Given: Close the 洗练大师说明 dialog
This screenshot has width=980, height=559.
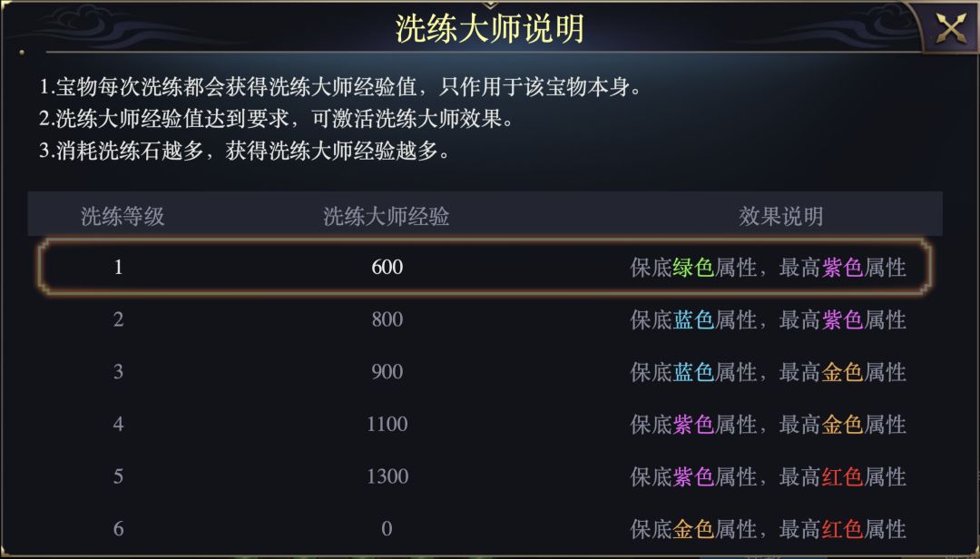Looking at the screenshot, I should coord(950,29).
